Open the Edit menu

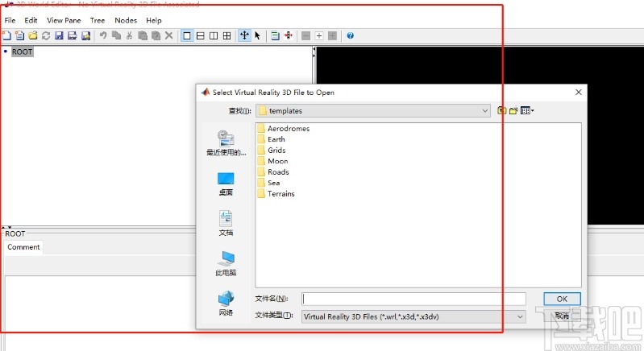(x=31, y=20)
